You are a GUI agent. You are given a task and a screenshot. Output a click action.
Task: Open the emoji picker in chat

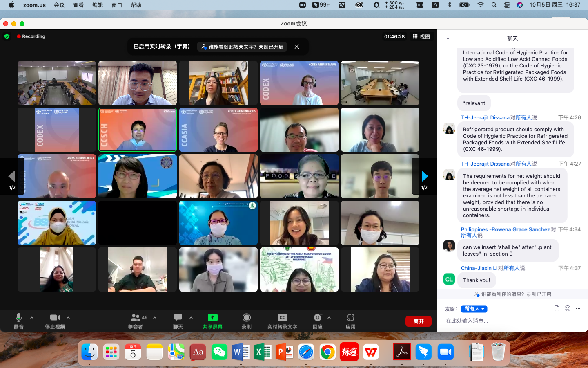[567, 308]
